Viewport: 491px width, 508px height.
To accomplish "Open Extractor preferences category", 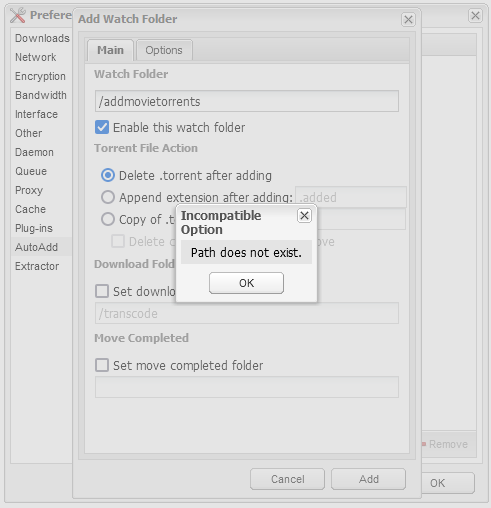I will 41,266.
